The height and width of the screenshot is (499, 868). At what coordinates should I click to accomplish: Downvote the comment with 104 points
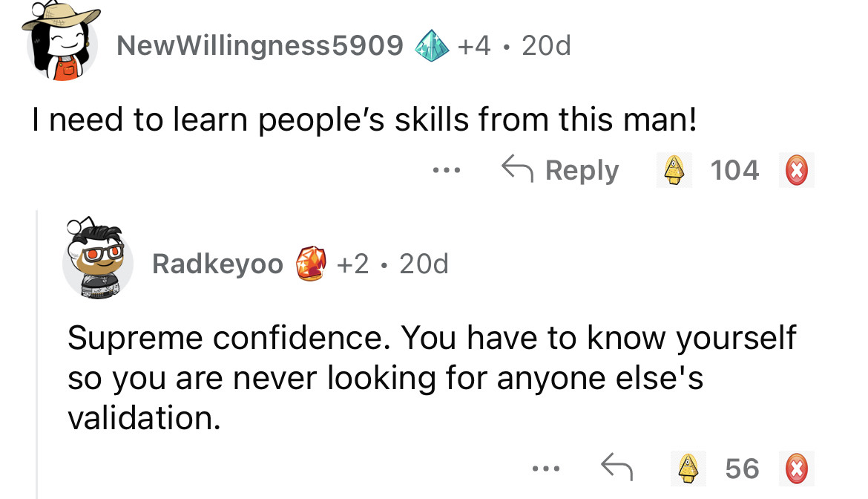798,171
